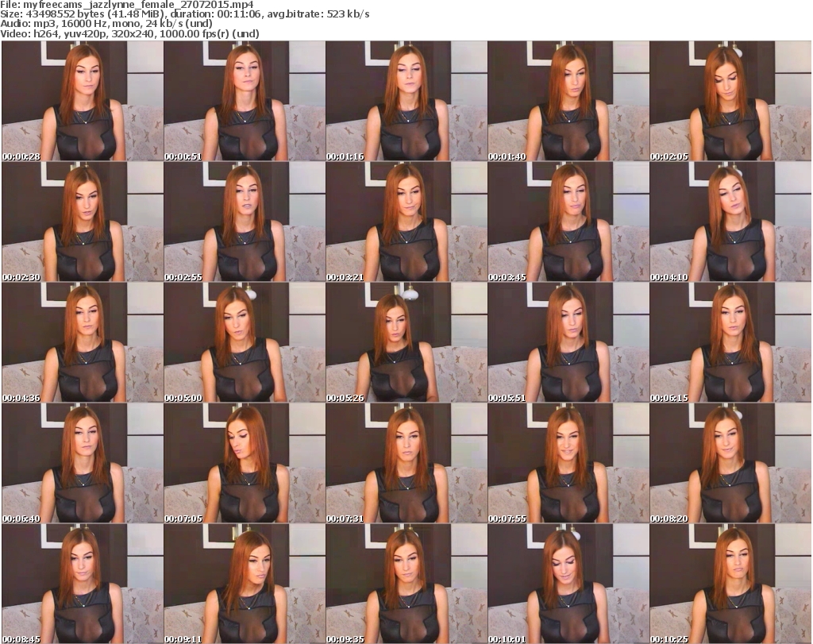Image resolution: width=813 pixels, height=644 pixels.
Task: Click the File name header line
Action: (127, 5)
